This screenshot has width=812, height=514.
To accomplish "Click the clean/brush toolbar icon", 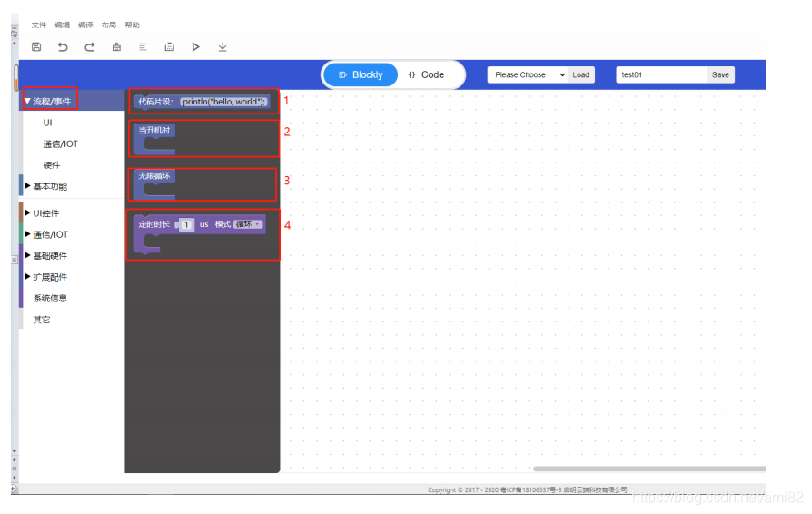I will [x=116, y=46].
